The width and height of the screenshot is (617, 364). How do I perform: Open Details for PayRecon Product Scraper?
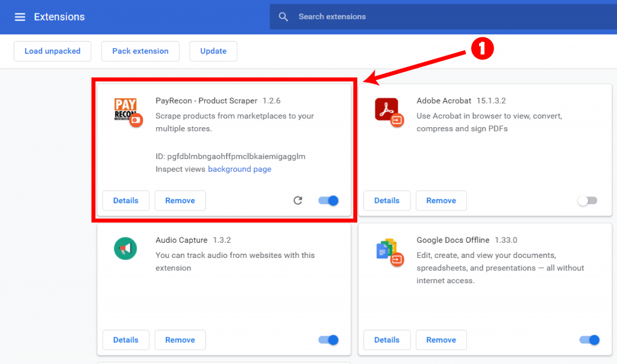(126, 201)
